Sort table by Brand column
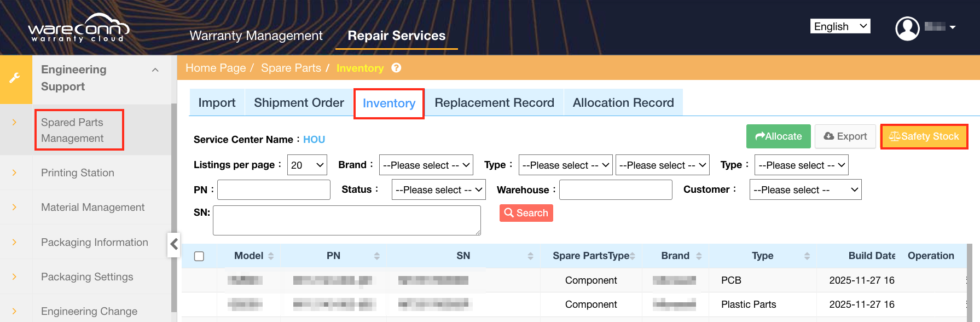This screenshot has width=980, height=322. pyautogui.click(x=698, y=256)
